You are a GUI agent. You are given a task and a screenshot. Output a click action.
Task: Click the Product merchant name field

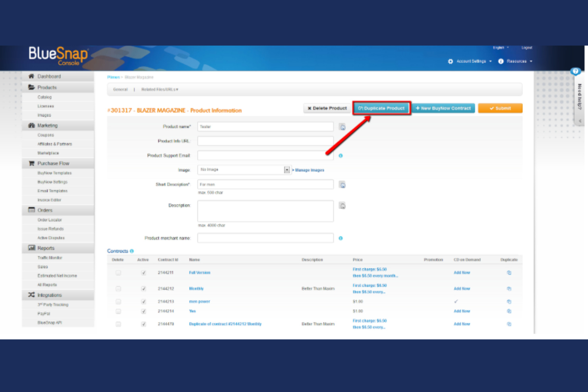pos(265,238)
